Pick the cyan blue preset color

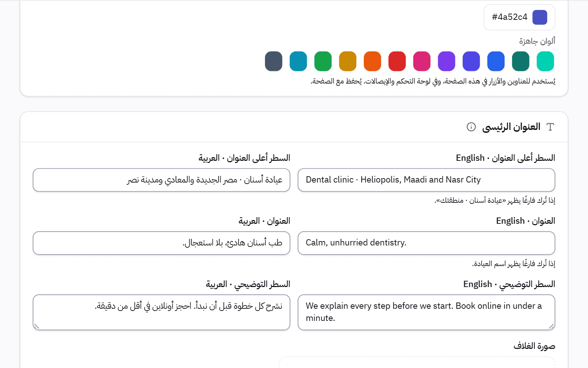click(298, 61)
